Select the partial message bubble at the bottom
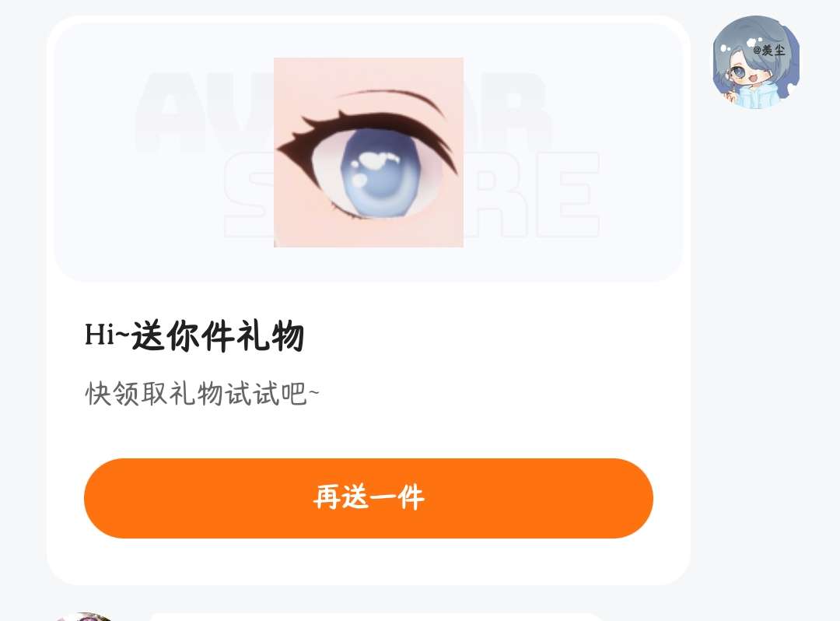Viewport: 840px width, 621px height. [x=375, y=617]
